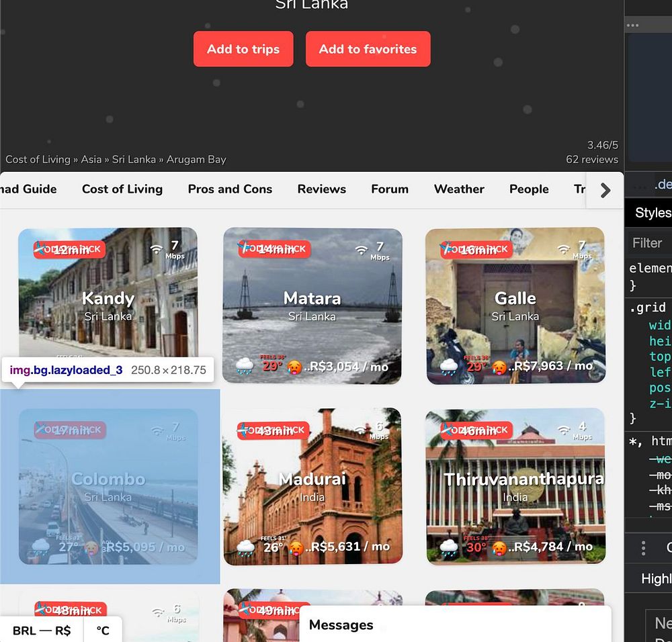Image resolution: width=672 pixels, height=642 pixels.
Task: Switch to the People tab
Action: 529,189
